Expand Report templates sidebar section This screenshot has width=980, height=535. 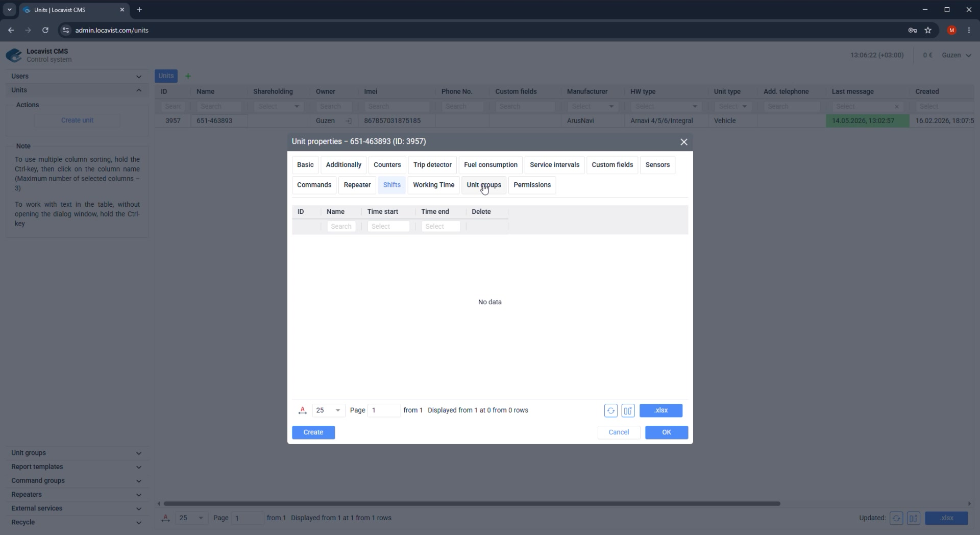tap(77, 467)
